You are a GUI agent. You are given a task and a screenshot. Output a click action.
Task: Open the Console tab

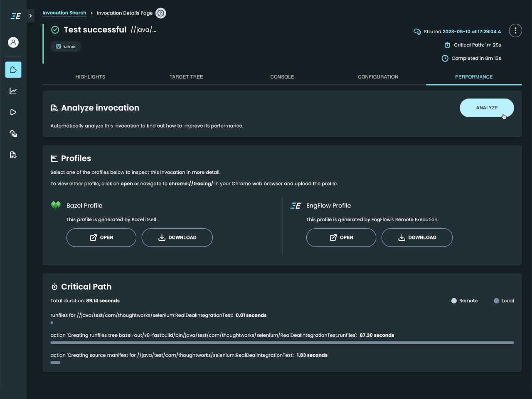282,77
